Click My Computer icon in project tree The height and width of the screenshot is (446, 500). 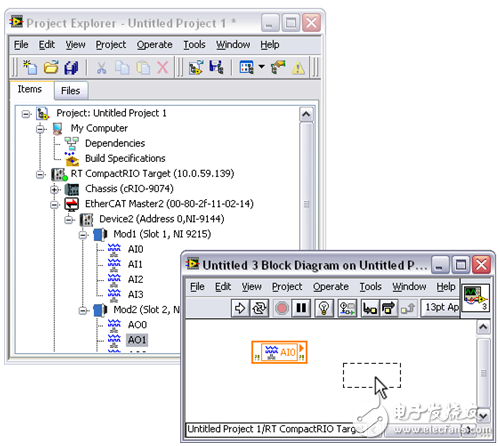coord(58,129)
